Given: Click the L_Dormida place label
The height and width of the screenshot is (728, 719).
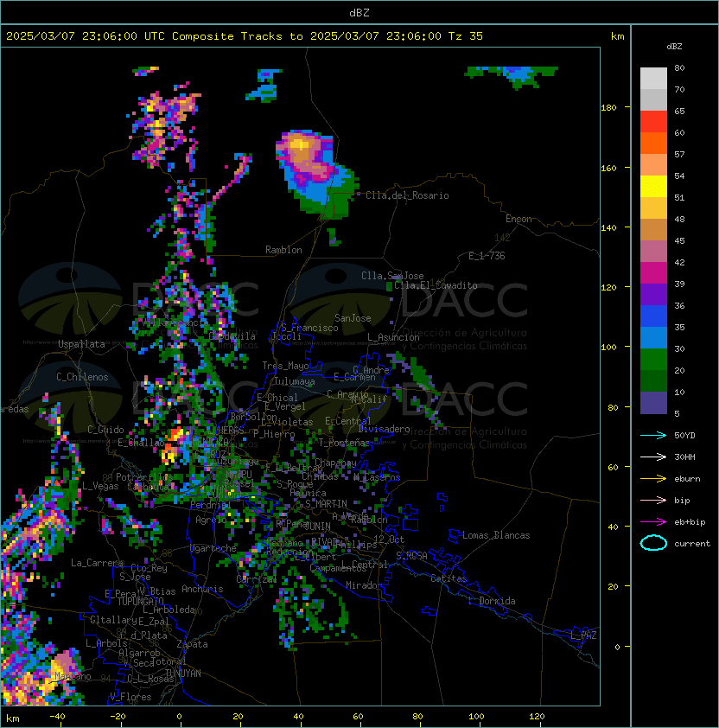Looking at the screenshot, I should click(x=492, y=601).
